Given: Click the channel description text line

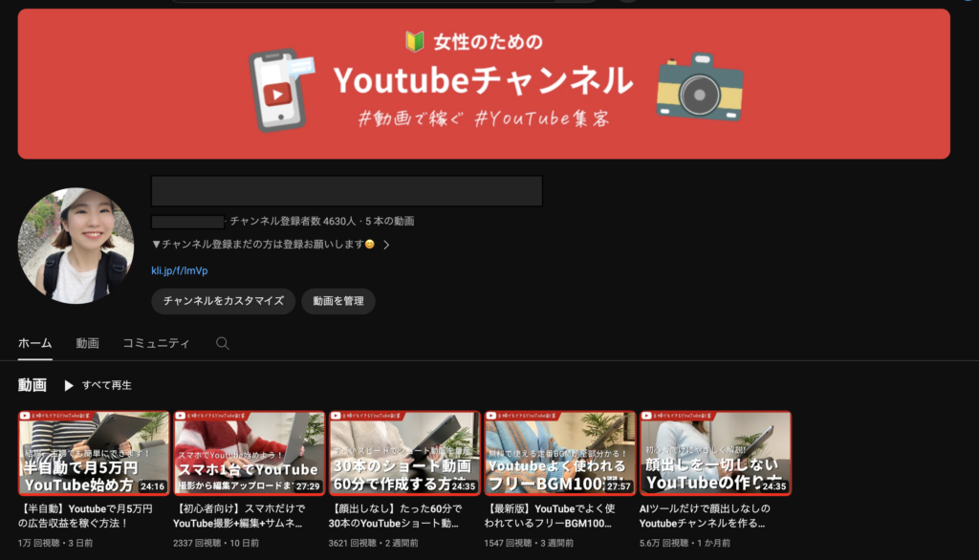Looking at the screenshot, I should [x=264, y=245].
